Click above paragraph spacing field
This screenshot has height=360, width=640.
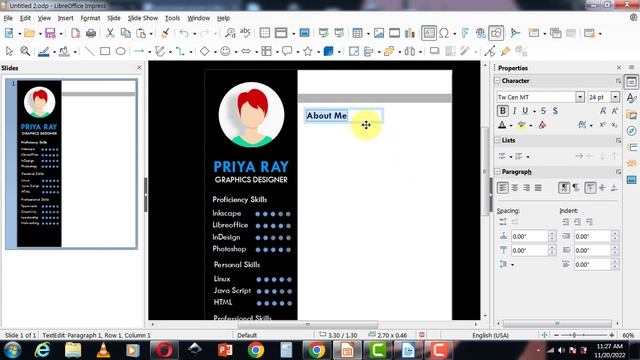[x=529, y=236]
